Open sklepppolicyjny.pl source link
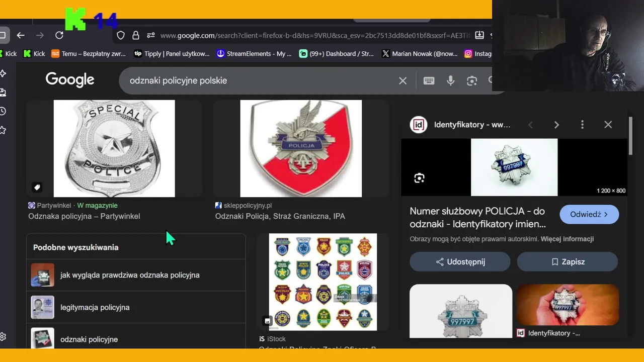Screen dimensions: 644x362 pyautogui.click(x=244, y=205)
